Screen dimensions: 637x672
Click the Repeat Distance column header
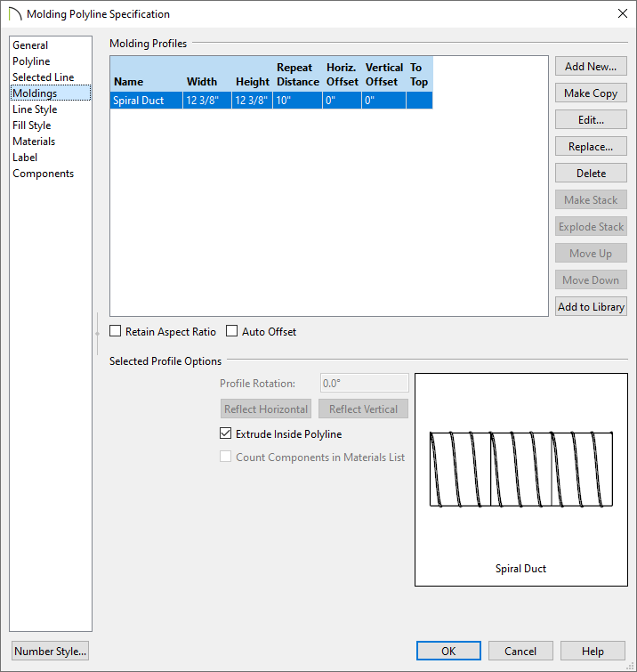298,74
